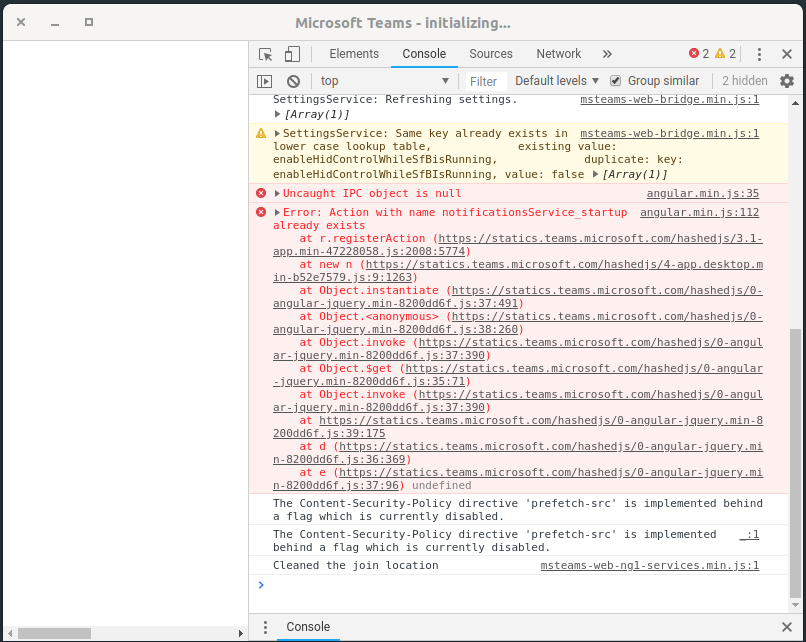Expand the Array(1) in the warning message
806x642 pixels.
(x=595, y=174)
